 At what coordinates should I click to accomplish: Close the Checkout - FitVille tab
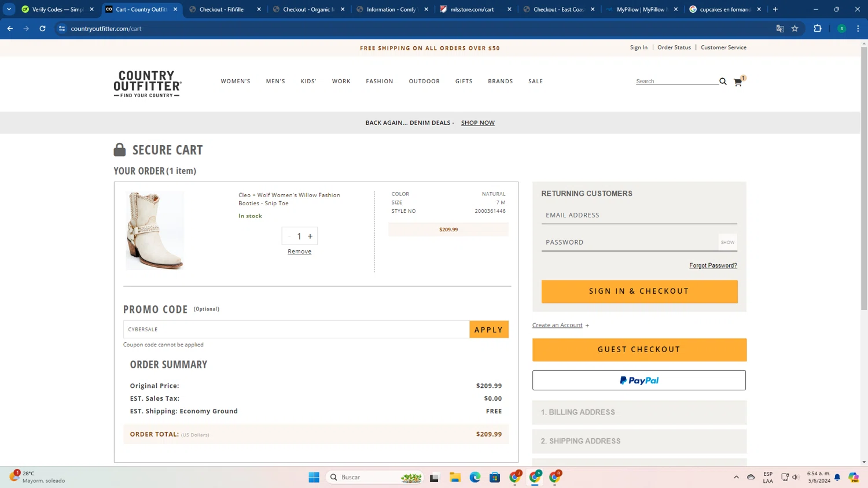pos(259,9)
